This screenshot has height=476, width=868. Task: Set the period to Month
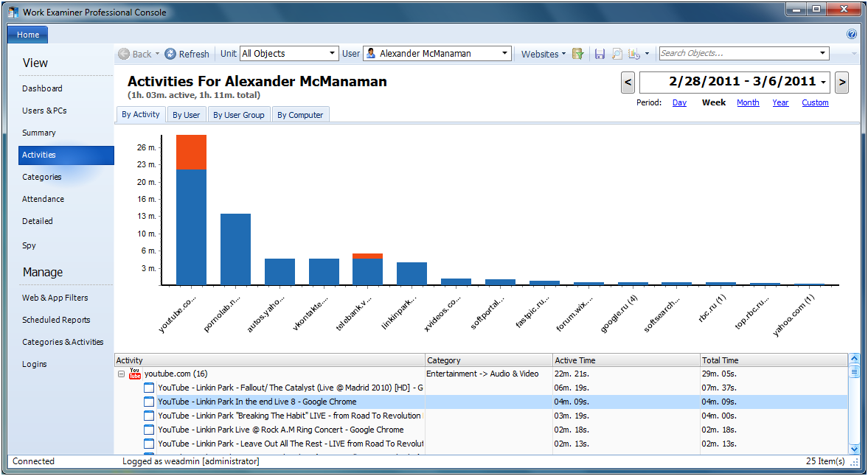[748, 103]
